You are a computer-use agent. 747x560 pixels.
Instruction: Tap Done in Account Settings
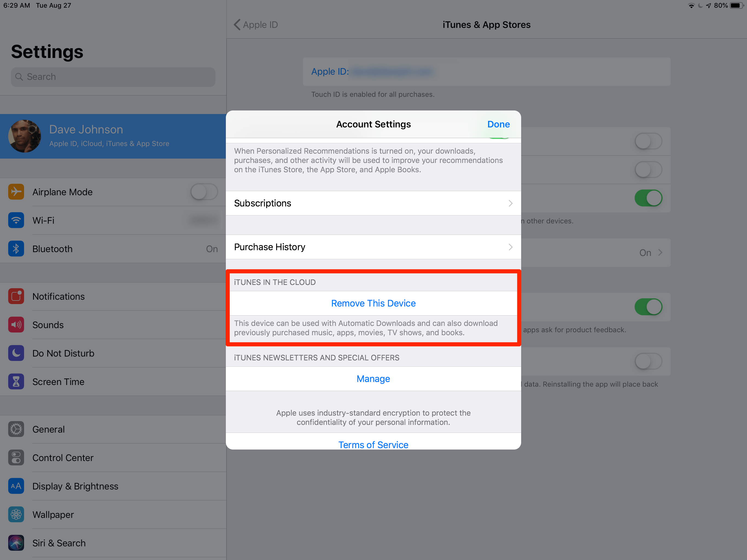tap(498, 124)
